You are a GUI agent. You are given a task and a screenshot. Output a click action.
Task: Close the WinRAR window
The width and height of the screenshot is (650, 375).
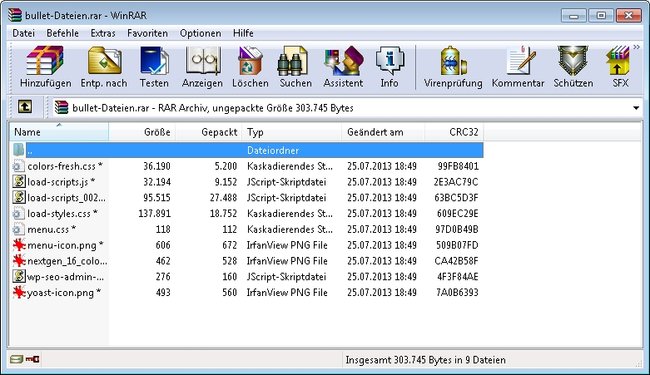(629, 15)
